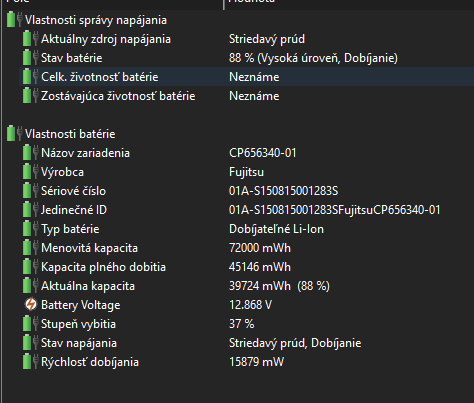Select the Rýchlosť dobíjania field label
This screenshot has height=403, width=474.
[90, 362]
